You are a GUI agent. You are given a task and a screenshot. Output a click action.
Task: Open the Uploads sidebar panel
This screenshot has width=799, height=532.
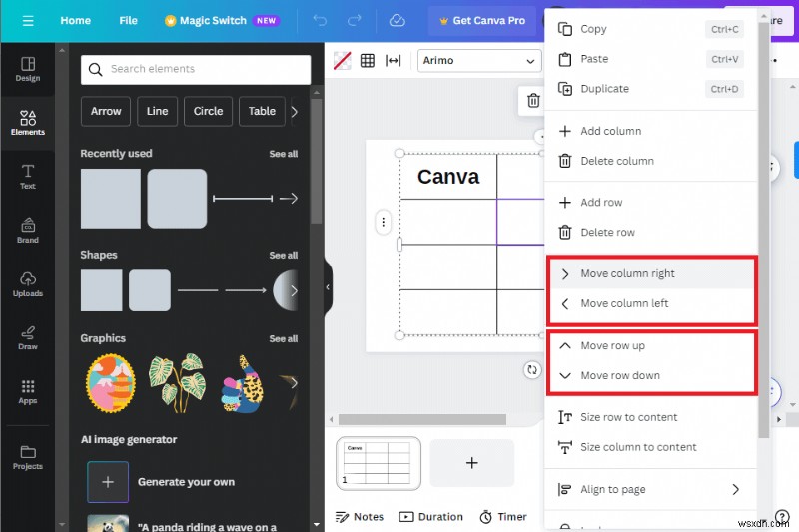coord(28,284)
